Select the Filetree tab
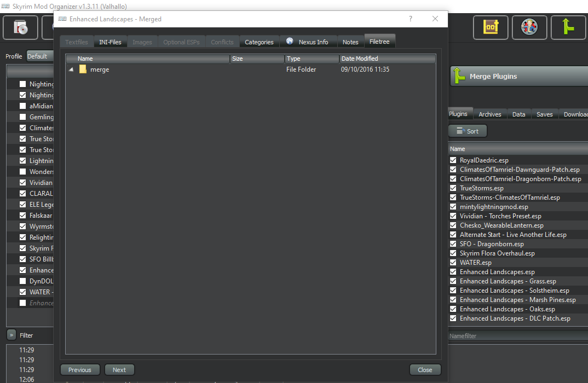Viewport: 588px width, 383px height. (379, 41)
